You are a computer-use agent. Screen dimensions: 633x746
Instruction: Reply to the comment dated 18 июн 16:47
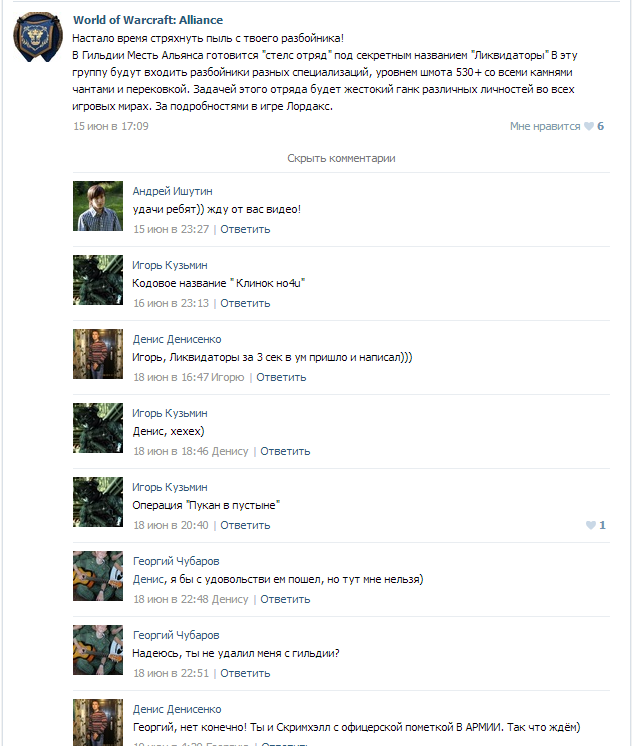pos(281,377)
